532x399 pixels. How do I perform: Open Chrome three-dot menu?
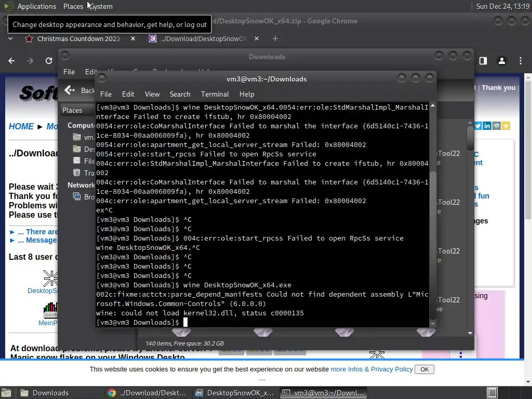521,61
